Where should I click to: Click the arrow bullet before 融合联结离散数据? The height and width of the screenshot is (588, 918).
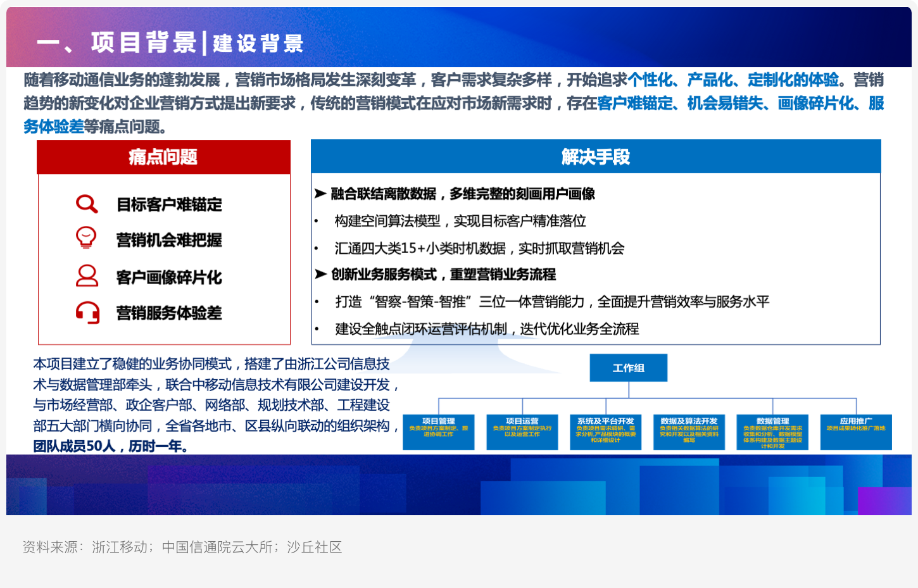click(x=320, y=194)
